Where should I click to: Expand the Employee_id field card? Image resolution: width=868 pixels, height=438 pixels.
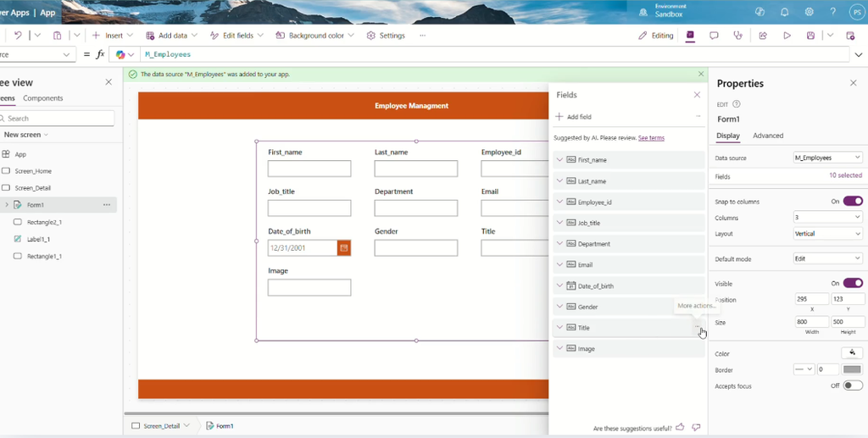(559, 202)
